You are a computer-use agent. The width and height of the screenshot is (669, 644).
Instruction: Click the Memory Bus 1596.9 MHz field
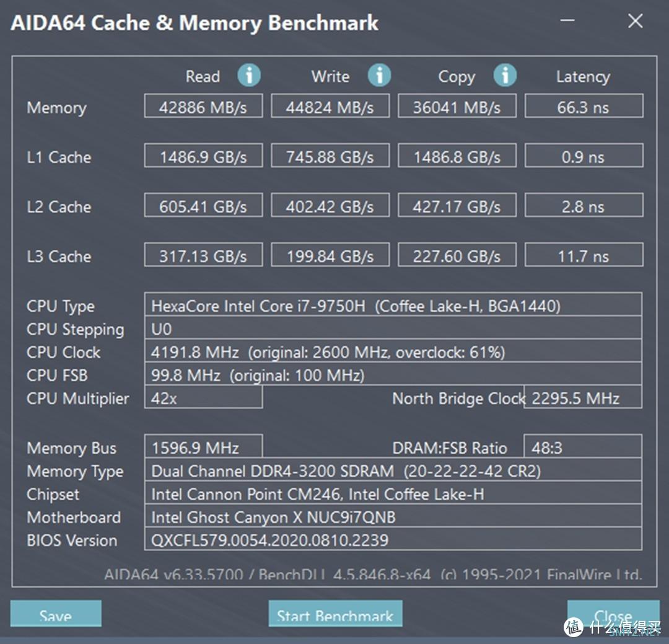coord(203,446)
